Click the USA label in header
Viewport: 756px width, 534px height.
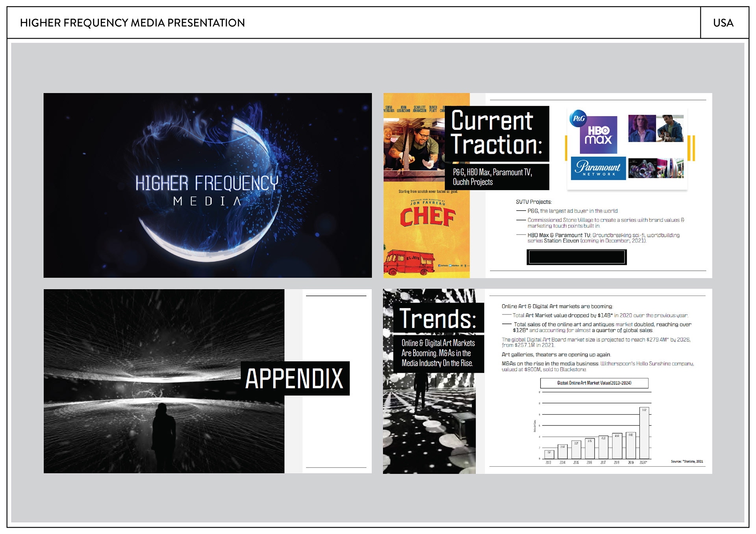pos(723,23)
